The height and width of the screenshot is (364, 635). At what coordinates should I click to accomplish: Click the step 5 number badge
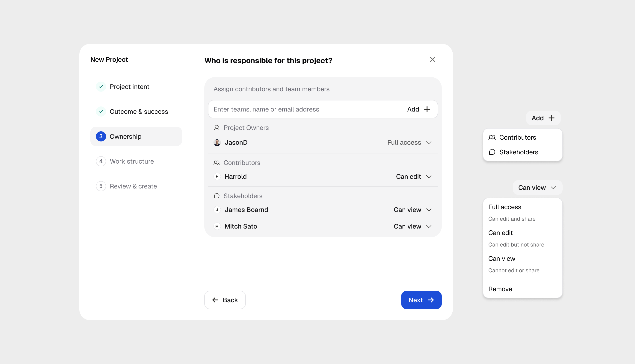[101, 186]
